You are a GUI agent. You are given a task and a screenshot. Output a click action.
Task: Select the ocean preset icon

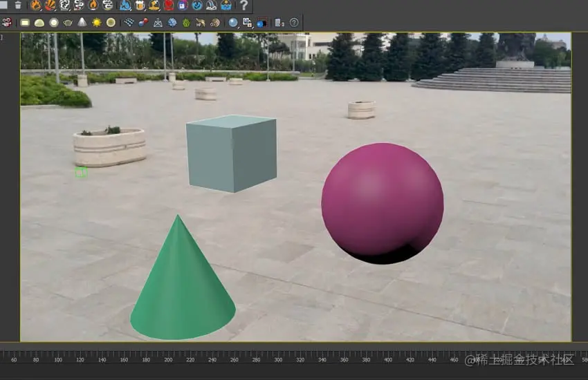point(226,5)
